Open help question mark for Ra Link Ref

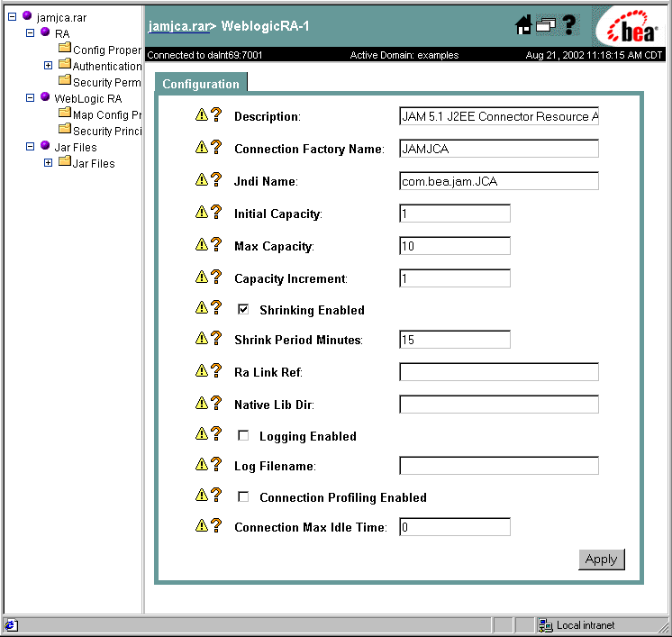point(216,370)
